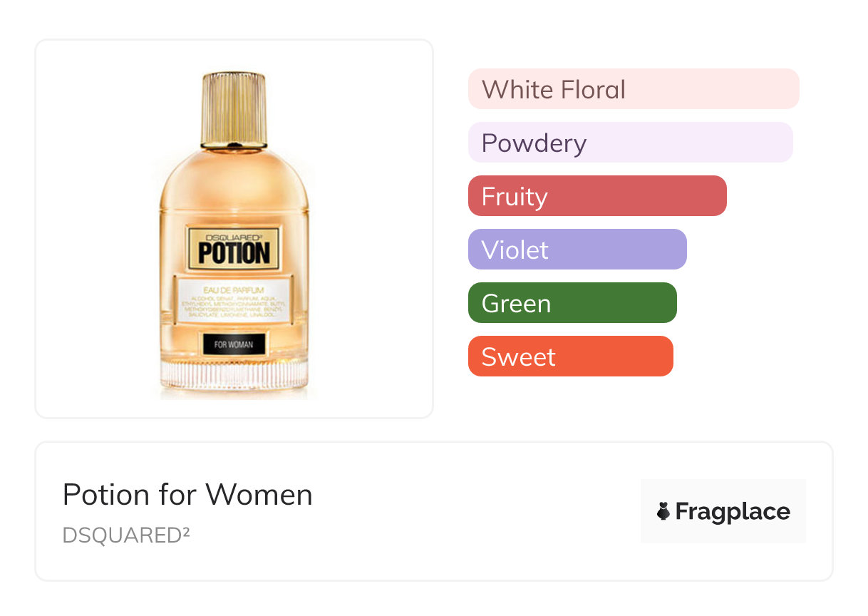Open the Potion for Women title
Viewport: 868px width, 616px height.
click(187, 494)
